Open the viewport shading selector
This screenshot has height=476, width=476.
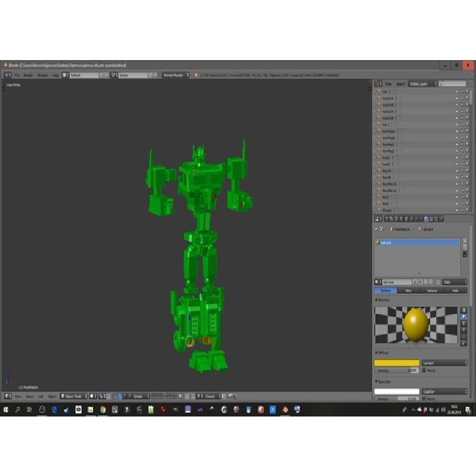[93, 396]
